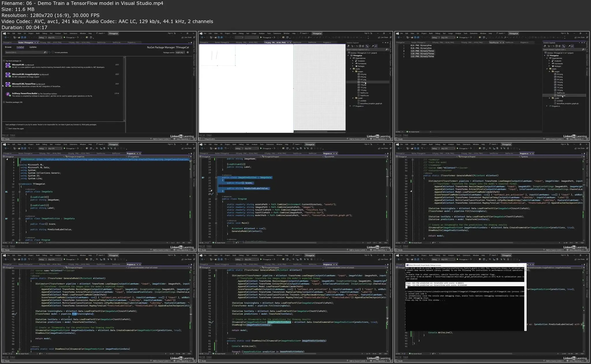
Task: Open the Browse tab in NuGet Package Manager
Action: (x=8, y=47)
